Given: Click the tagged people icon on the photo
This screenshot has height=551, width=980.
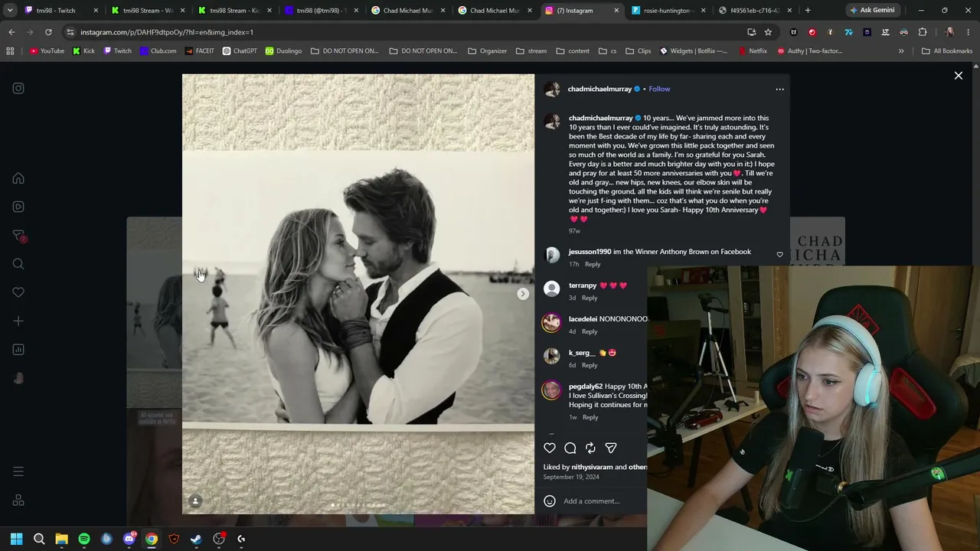Looking at the screenshot, I should [195, 501].
